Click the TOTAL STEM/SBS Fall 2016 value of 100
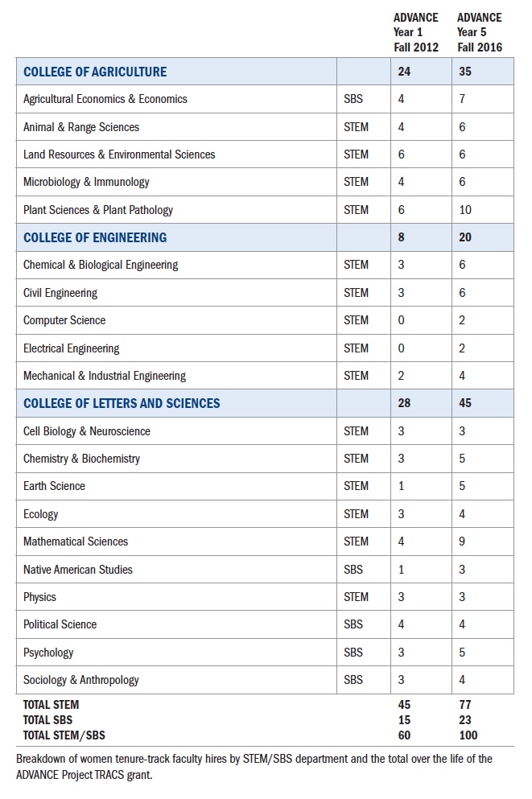Viewport: 532px width, 799px height. point(468,735)
